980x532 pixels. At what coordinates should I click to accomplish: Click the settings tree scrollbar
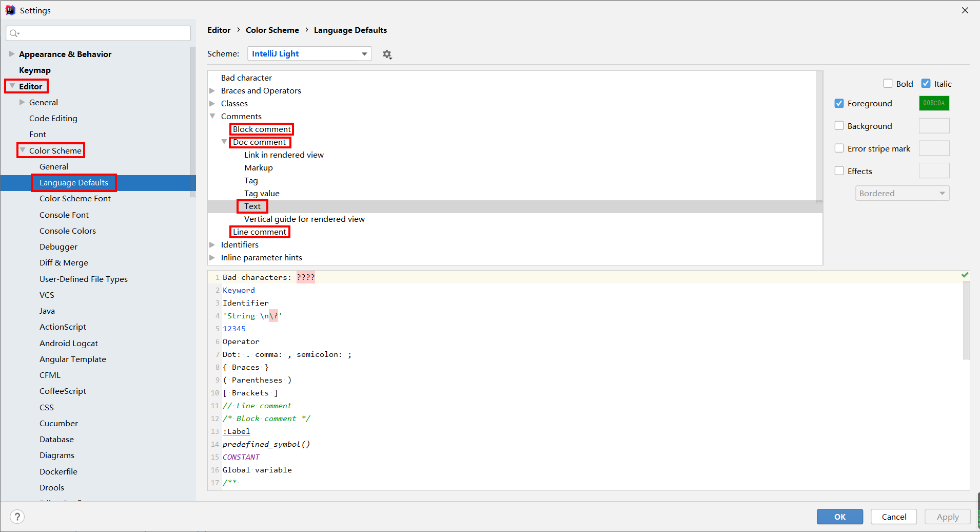[193, 122]
